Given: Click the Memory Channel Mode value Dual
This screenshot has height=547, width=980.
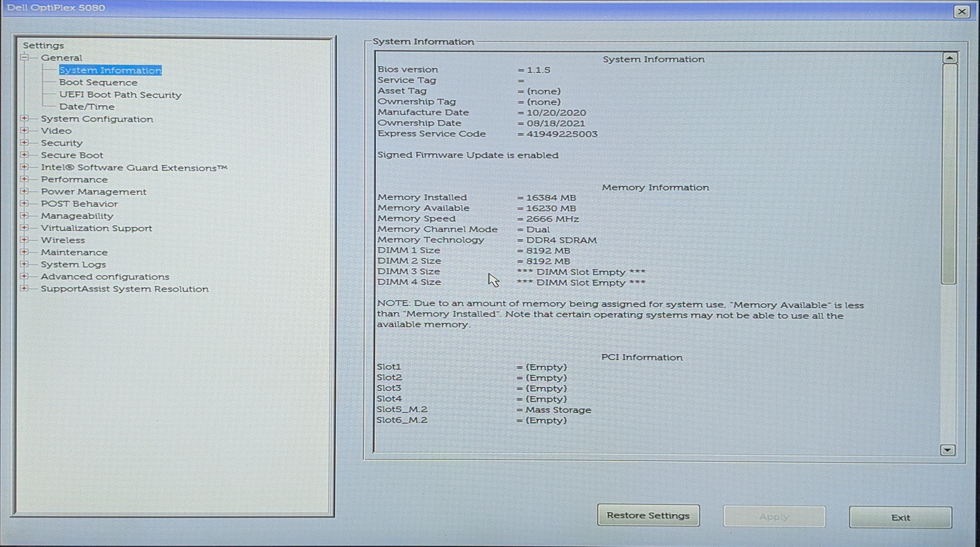Looking at the screenshot, I should tap(538, 230).
